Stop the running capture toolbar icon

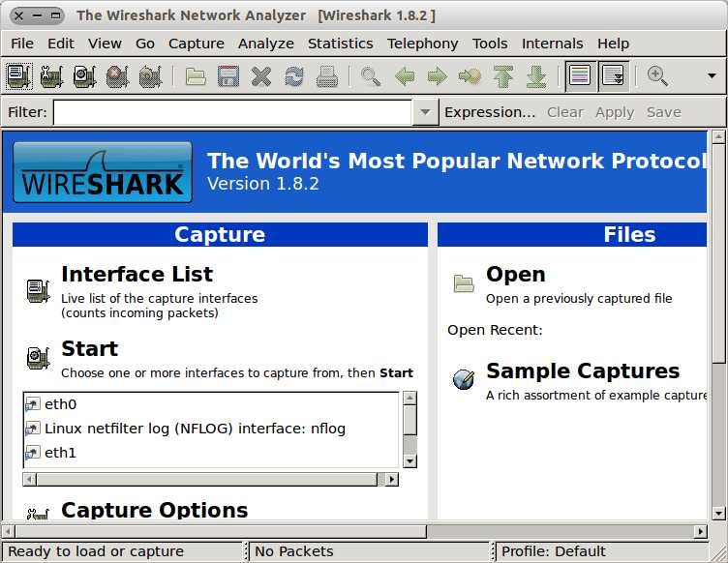117,76
